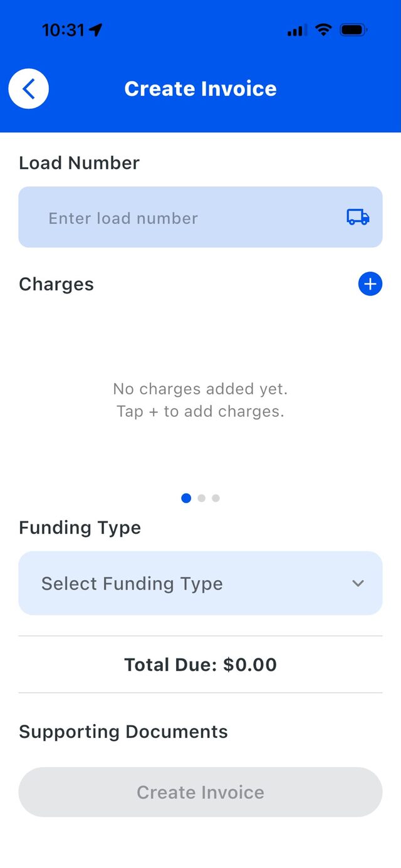401x868 pixels.
Task: Tap the Create Invoice header title
Action: [200, 89]
